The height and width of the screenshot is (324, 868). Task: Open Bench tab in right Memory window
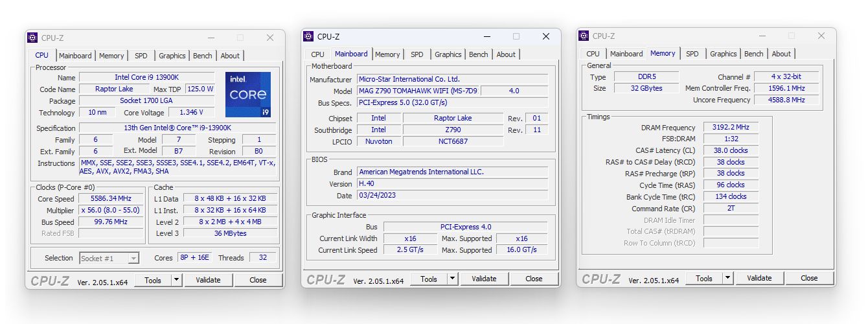754,54
